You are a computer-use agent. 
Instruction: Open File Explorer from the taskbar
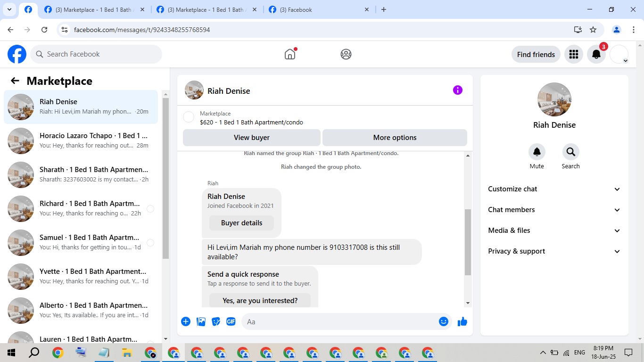pos(126,353)
